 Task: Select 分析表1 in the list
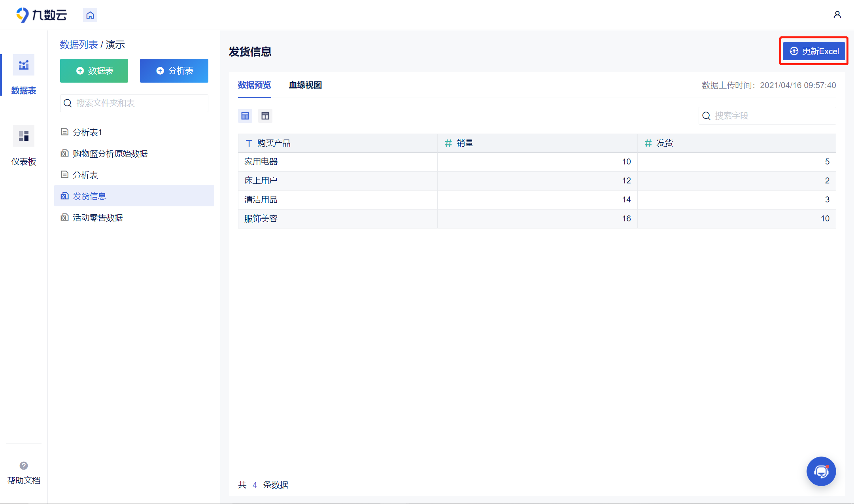[x=87, y=132]
